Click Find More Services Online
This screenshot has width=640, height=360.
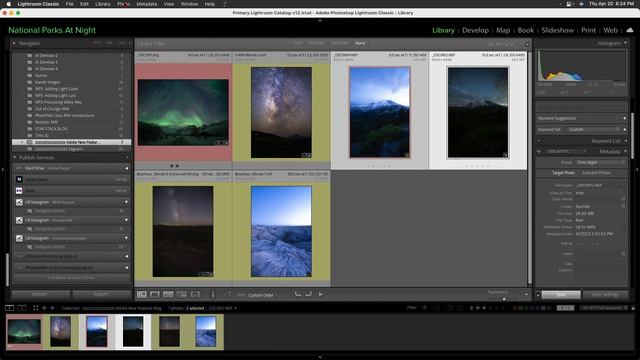(71, 278)
